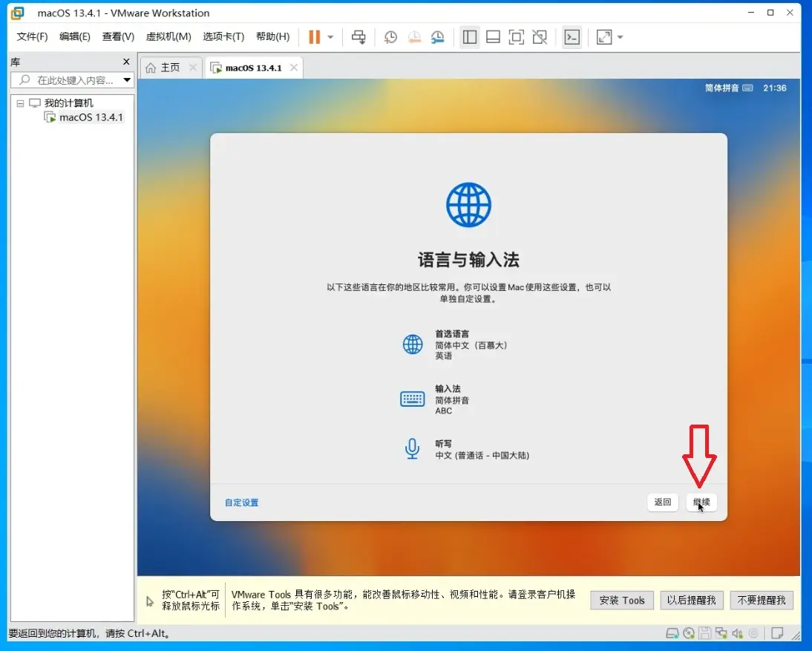Click the 返回 button
812x651 pixels.
coord(662,502)
